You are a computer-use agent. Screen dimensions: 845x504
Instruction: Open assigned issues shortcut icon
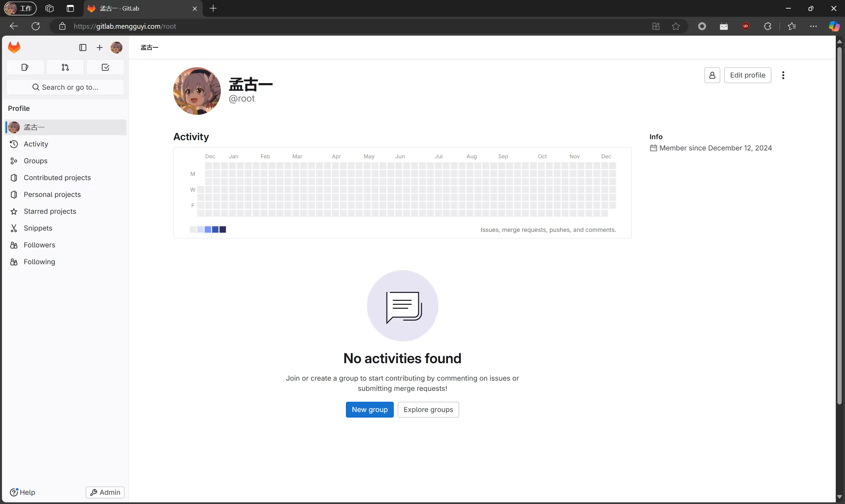tap(25, 67)
